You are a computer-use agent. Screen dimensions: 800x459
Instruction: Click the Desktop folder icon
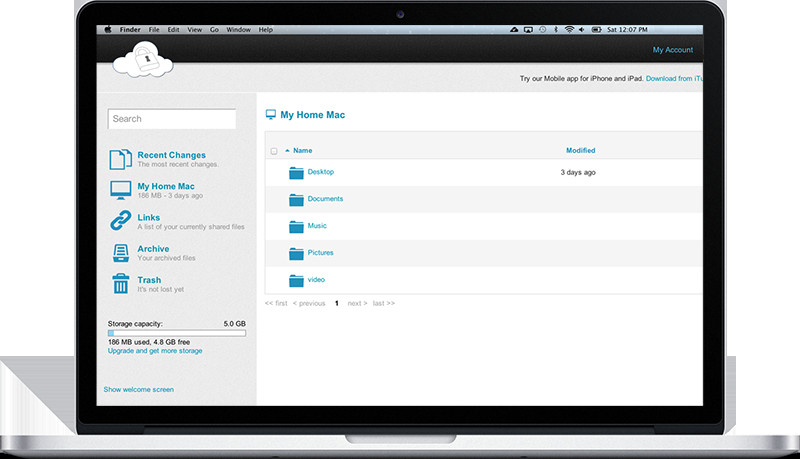[296, 173]
